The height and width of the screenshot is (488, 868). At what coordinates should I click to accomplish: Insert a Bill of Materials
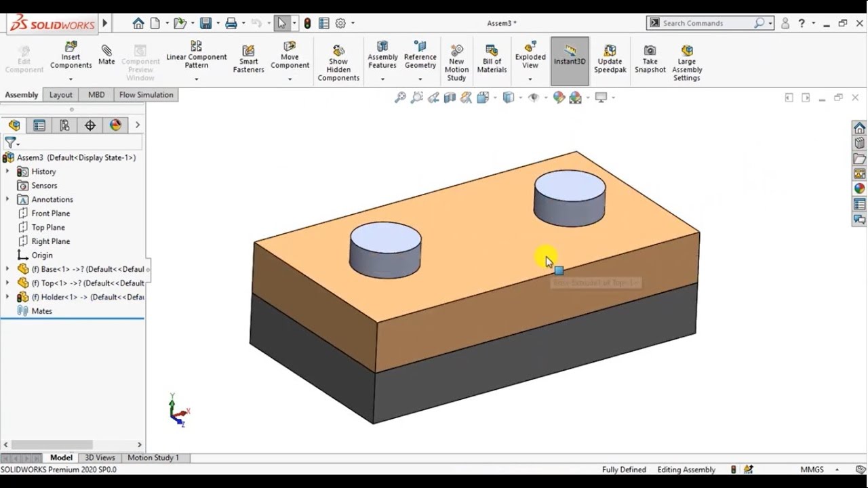(492, 59)
